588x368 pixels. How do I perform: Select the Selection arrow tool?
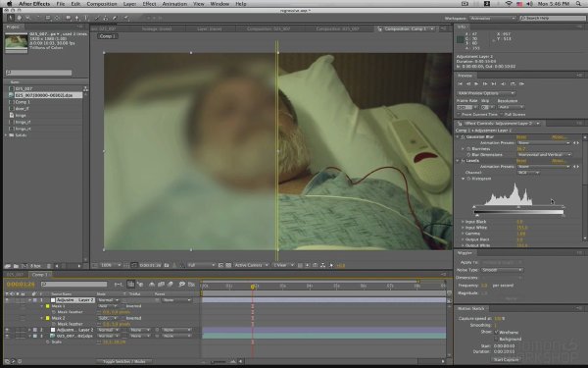(x=10, y=18)
